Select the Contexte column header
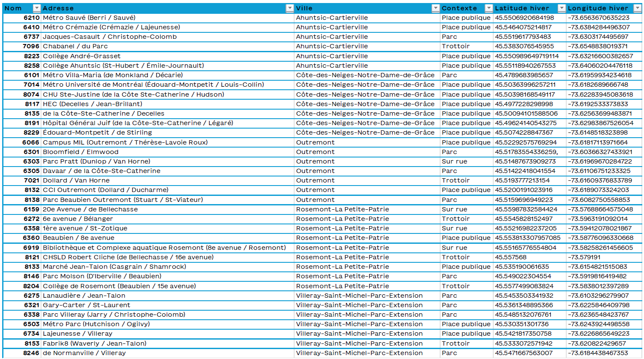The image size is (644, 359). click(x=466, y=8)
